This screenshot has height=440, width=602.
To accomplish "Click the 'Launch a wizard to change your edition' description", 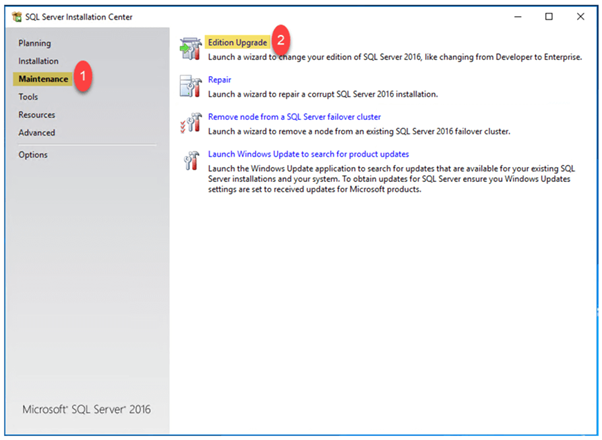I will pos(395,57).
